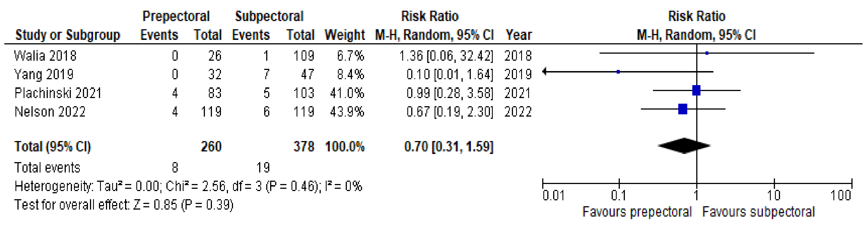This screenshot has height=227, width=868.
Task: Click the black pooled-effect diamond
Action: [684, 146]
